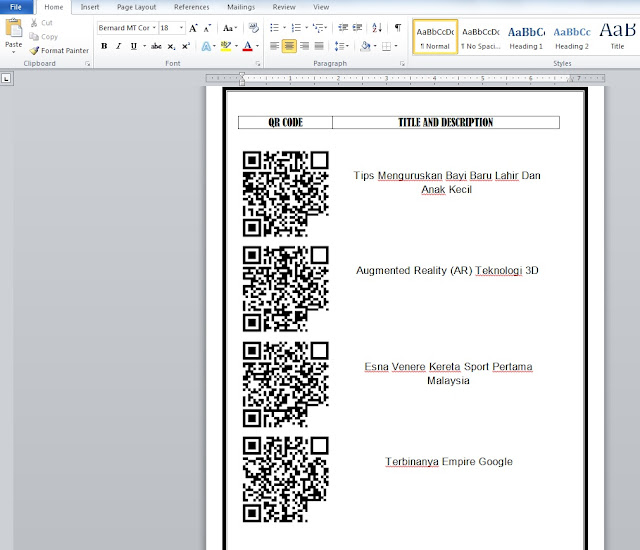The height and width of the screenshot is (550, 640).
Task: Open the Clipboard pane launcher
Action: pyautogui.click(x=87, y=64)
